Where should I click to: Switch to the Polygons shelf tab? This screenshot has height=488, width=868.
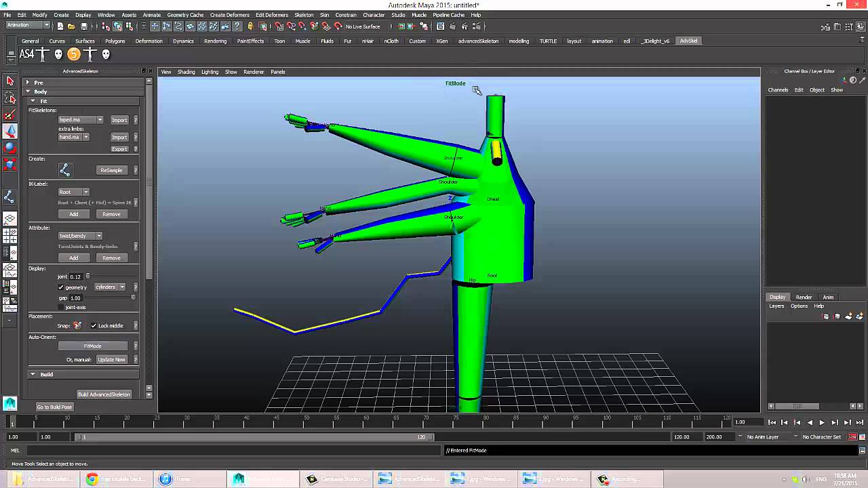coord(115,41)
